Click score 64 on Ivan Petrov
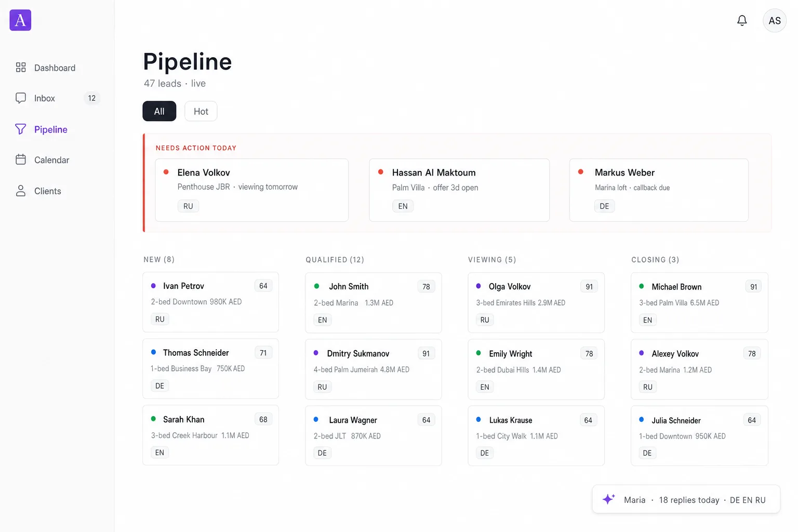This screenshot has width=798, height=532. click(263, 286)
